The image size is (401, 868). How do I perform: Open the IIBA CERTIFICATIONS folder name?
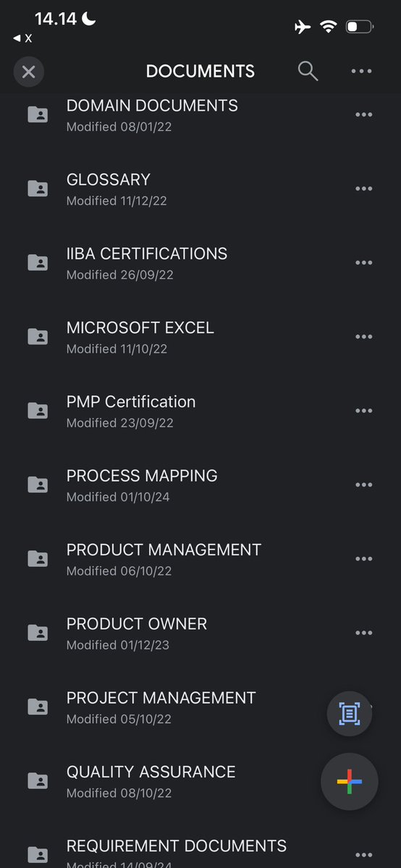147,253
